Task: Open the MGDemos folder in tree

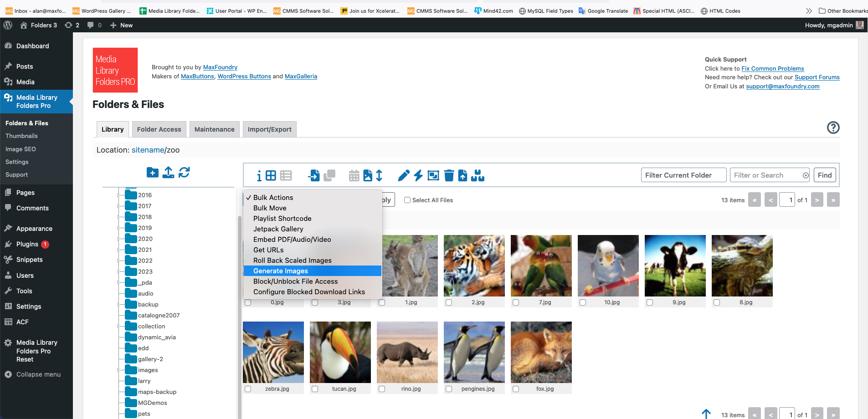Action: [146, 403]
